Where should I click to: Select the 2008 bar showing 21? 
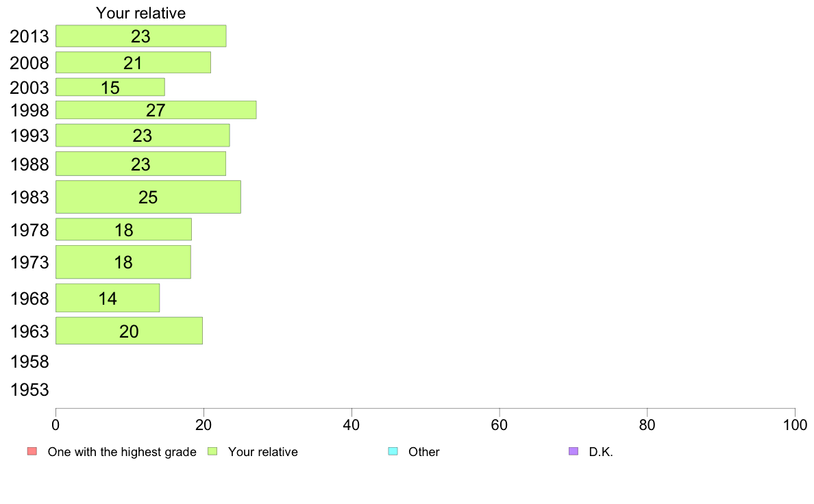(133, 62)
